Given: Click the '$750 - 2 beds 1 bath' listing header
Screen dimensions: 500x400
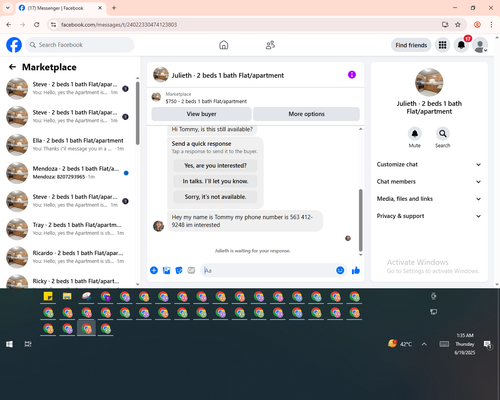Looking at the screenshot, I should (206, 101).
